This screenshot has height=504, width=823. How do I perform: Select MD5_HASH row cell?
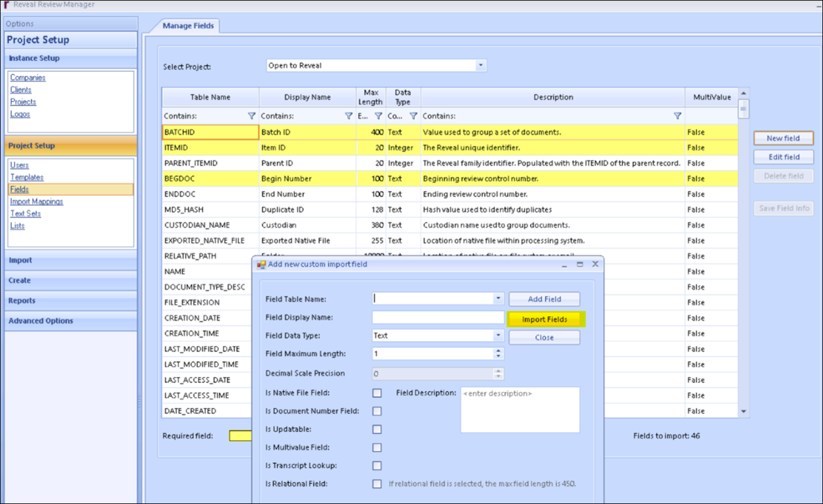(x=210, y=209)
